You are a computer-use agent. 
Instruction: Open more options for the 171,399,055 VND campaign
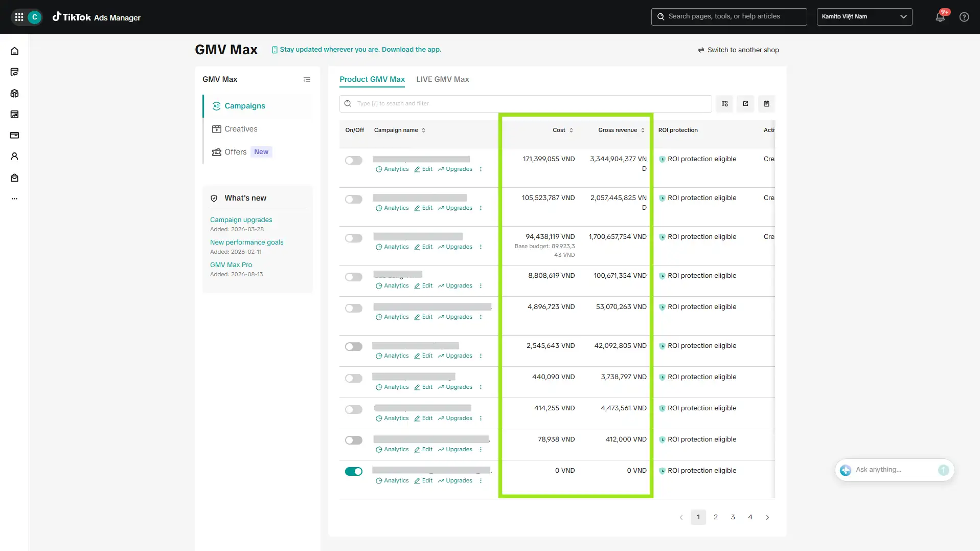(x=481, y=169)
